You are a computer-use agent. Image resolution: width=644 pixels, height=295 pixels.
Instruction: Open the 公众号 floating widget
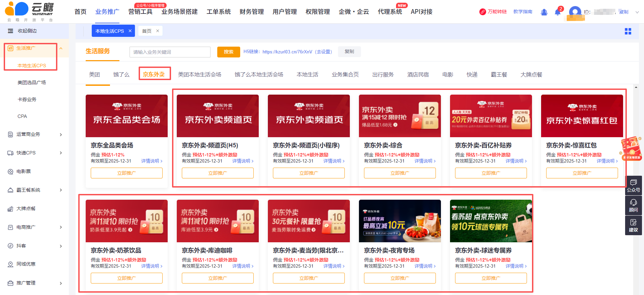[x=634, y=186]
